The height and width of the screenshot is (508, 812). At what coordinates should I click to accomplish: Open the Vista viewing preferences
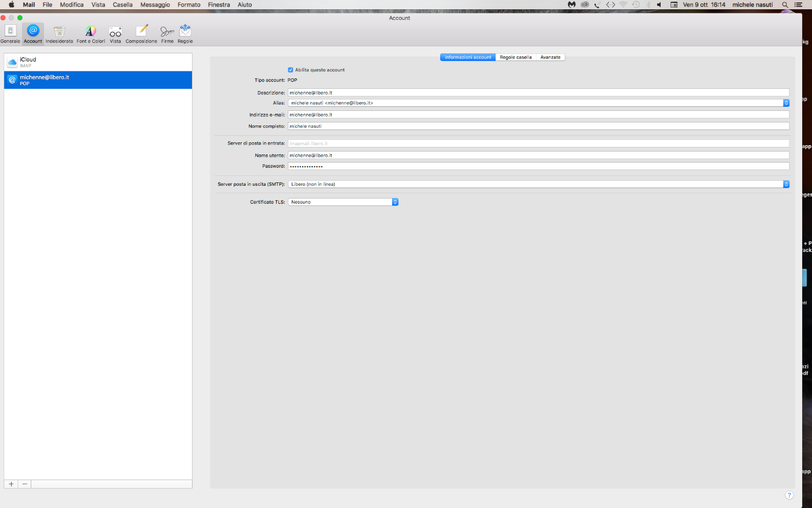115,34
